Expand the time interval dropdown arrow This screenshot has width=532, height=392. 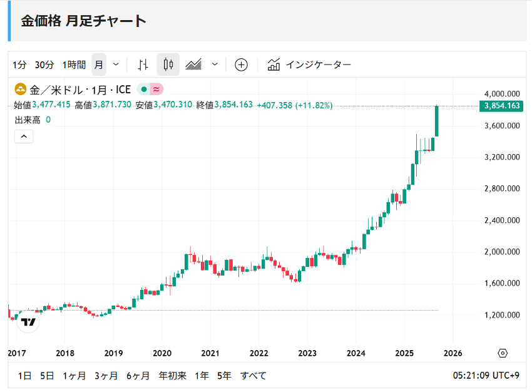click(116, 64)
